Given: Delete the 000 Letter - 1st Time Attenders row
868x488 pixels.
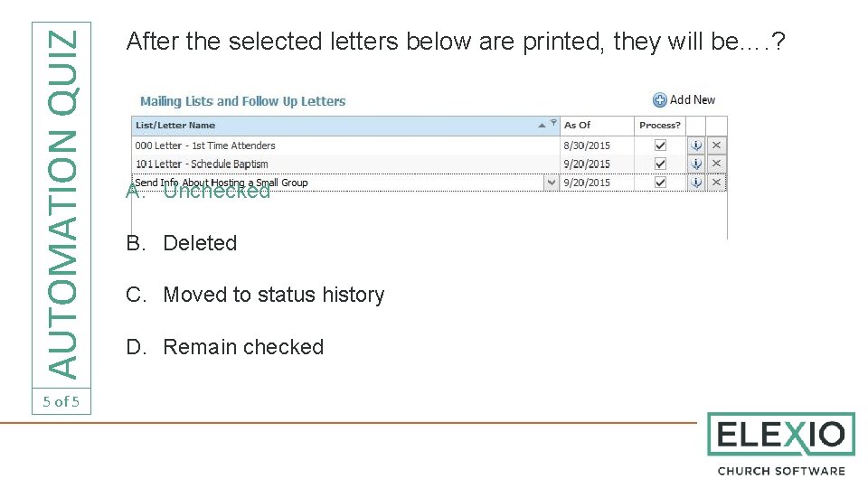Looking at the screenshot, I should [717, 145].
